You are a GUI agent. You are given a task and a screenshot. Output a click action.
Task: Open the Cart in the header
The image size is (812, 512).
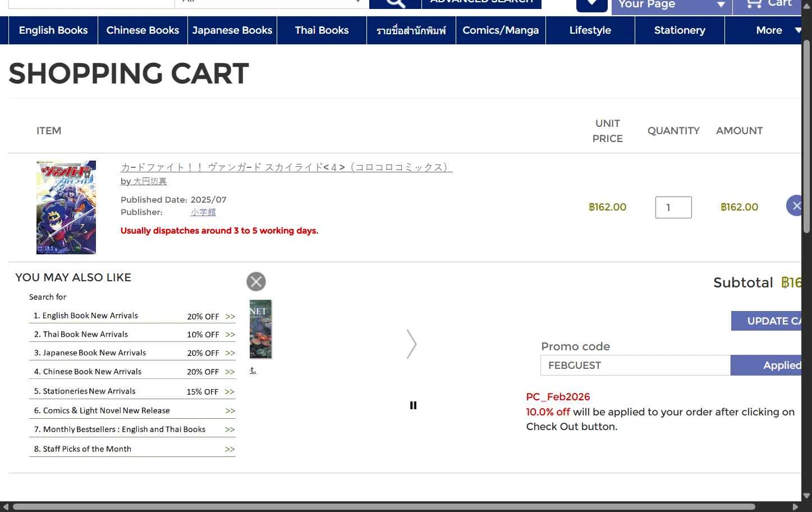point(769,4)
